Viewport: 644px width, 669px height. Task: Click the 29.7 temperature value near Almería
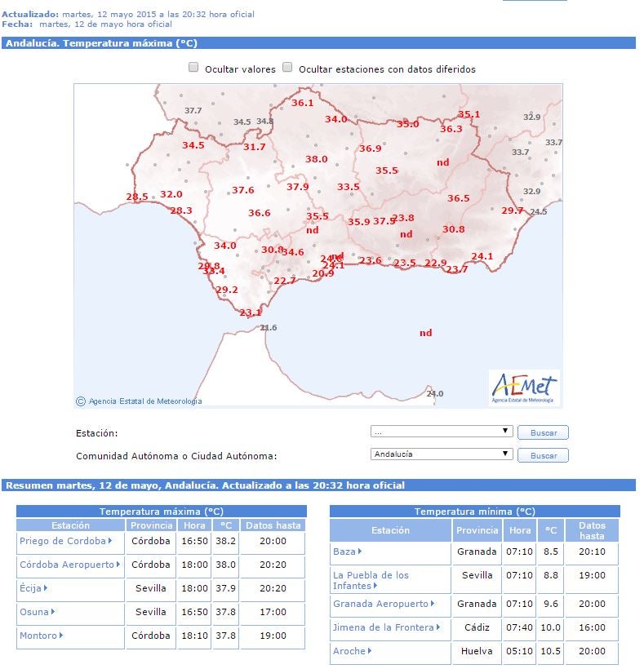coord(512,210)
